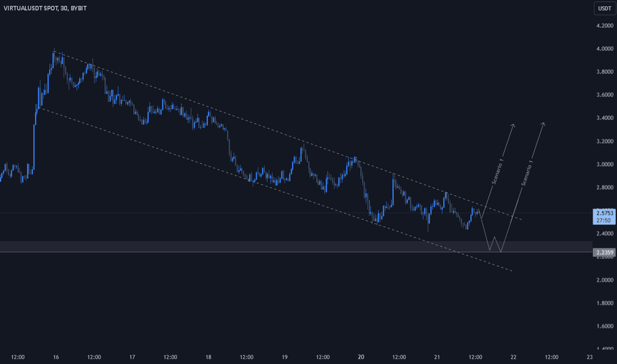
Task: Click the 1.6000 price axis label
Action: tap(605, 326)
